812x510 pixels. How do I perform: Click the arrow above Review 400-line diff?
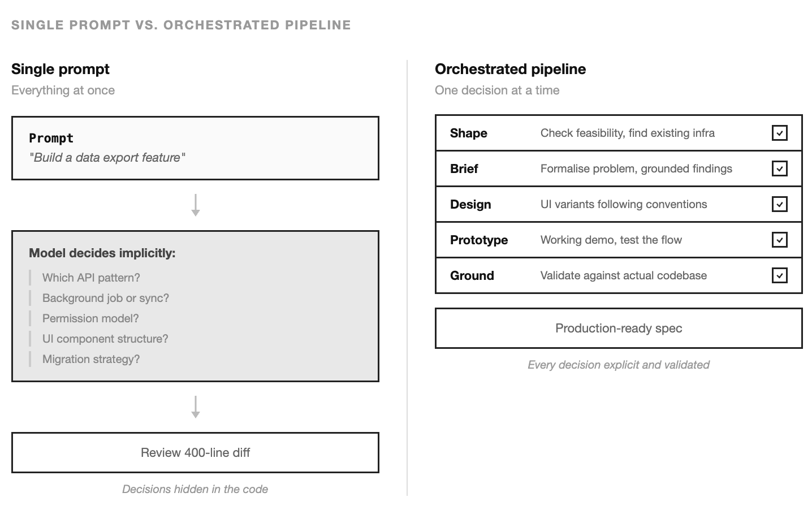pos(195,407)
